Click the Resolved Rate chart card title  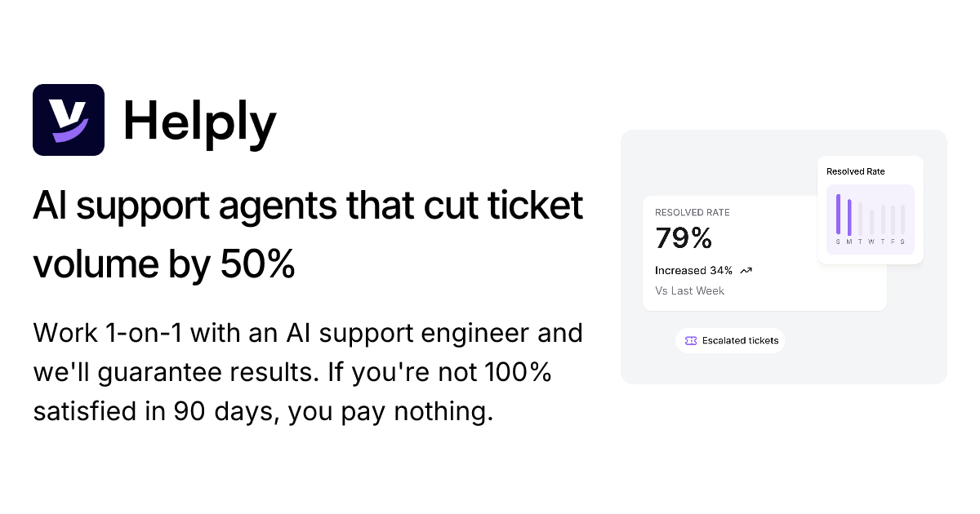point(855,171)
